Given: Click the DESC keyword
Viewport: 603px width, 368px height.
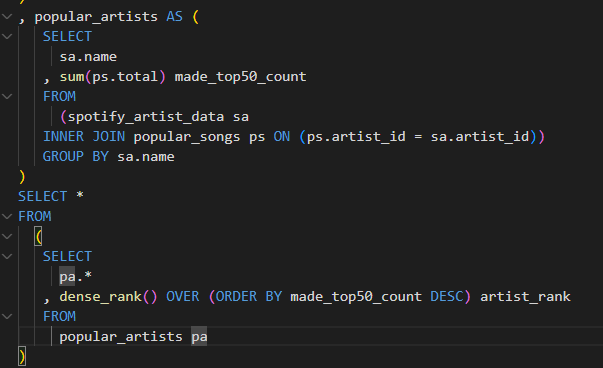Looking at the screenshot, I should point(446,296).
